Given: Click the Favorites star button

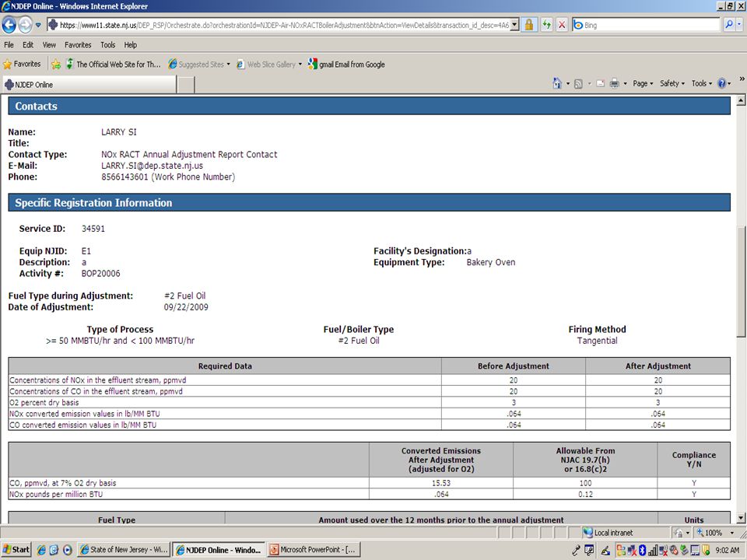Looking at the screenshot, I should point(22,64).
